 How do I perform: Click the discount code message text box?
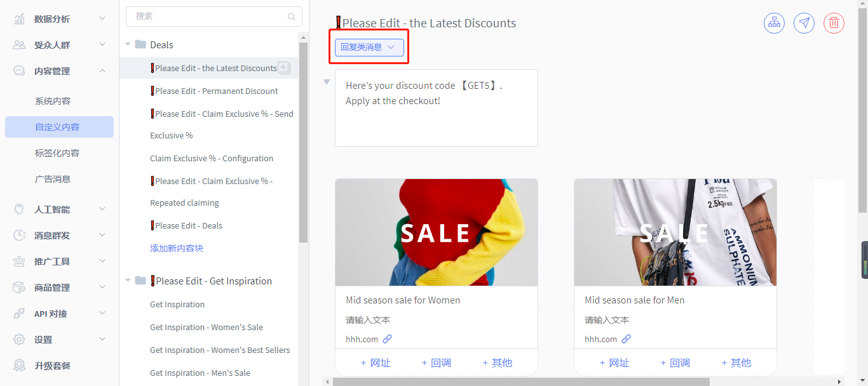tap(437, 108)
